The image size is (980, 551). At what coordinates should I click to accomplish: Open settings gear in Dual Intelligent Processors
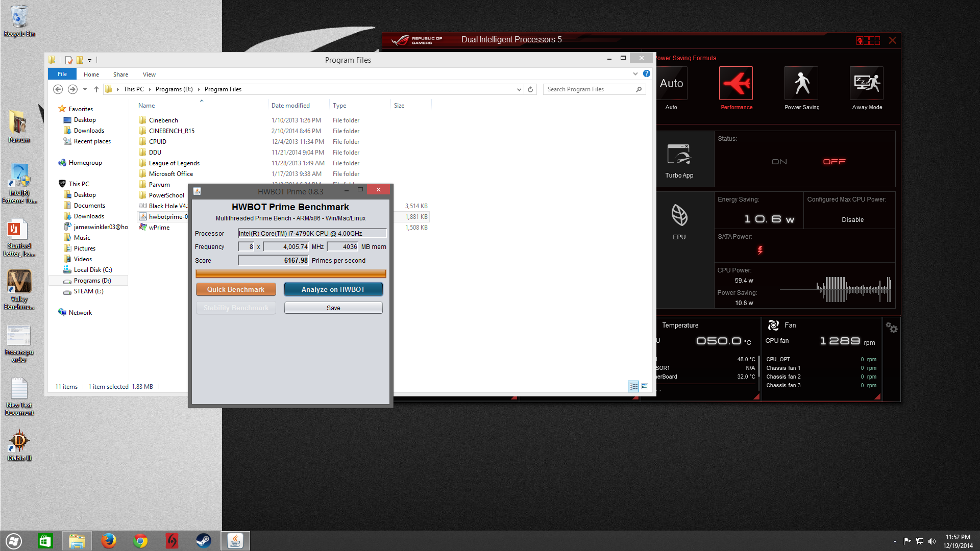pos(891,328)
